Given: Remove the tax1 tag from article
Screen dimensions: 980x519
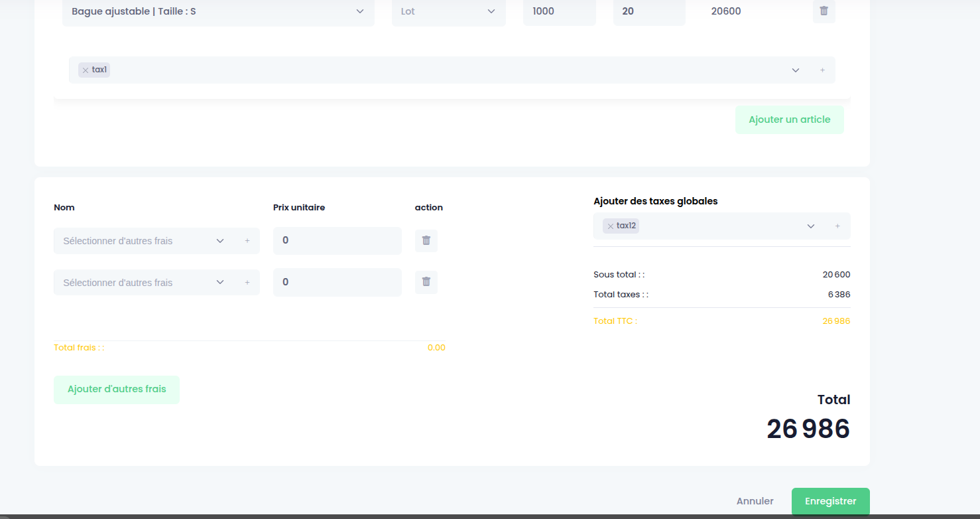Looking at the screenshot, I should pos(86,70).
